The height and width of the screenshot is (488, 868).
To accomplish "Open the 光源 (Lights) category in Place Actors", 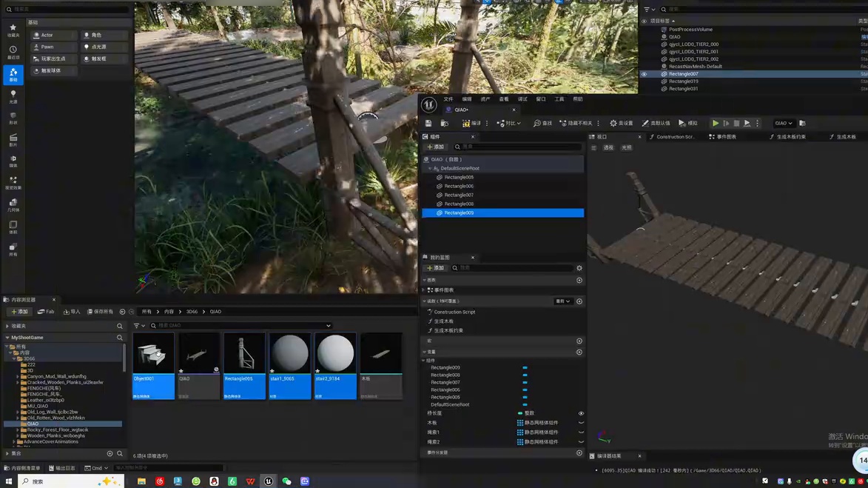I will (13, 97).
